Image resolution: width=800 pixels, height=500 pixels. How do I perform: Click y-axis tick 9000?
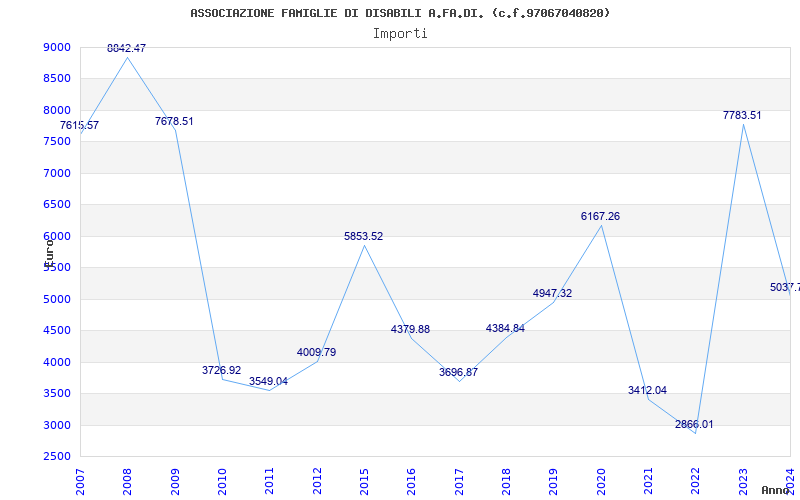click(57, 47)
